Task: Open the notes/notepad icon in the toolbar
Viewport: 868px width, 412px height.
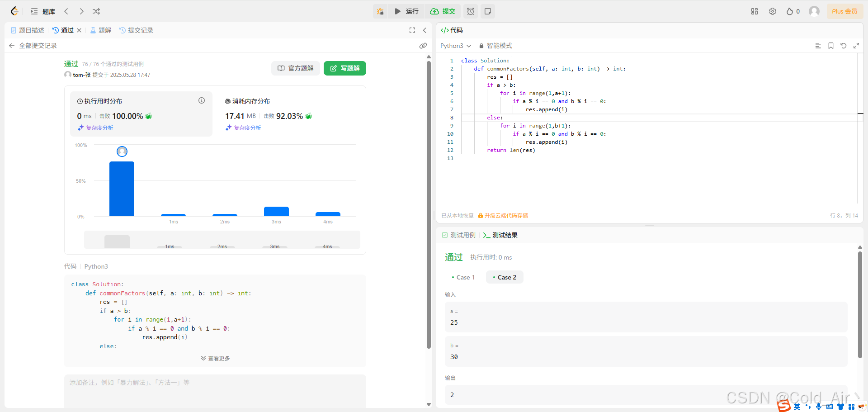Action: [x=487, y=11]
